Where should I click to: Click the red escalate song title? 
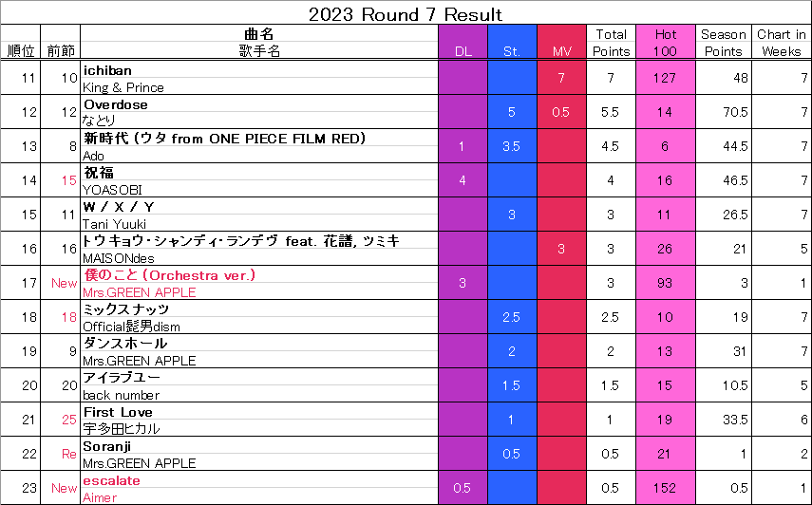click(111, 480)
